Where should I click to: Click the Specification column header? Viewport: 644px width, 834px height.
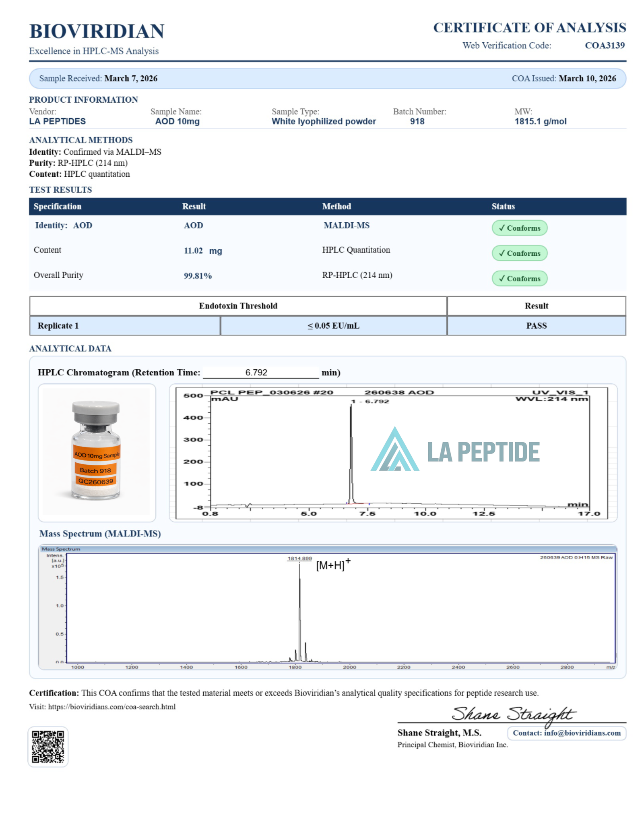click(x=58, y=206)
